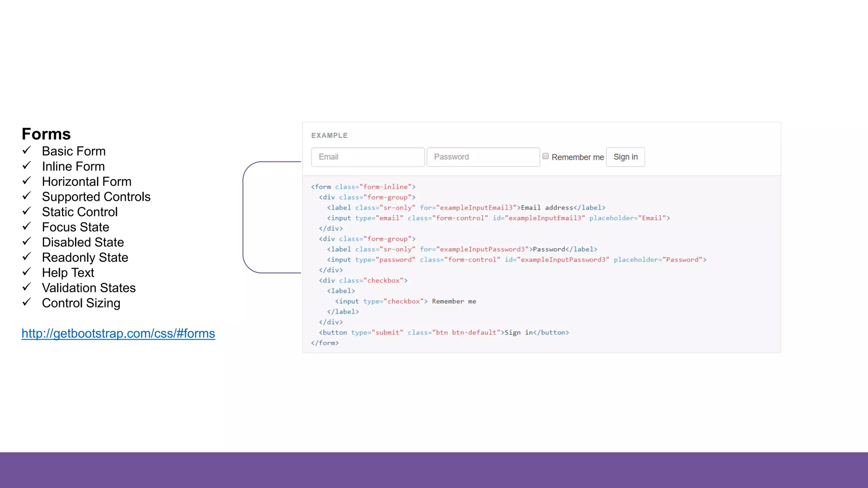868x488 pixels.
Task: Click the Validation States list item
Action: click(x=89, y=288)
